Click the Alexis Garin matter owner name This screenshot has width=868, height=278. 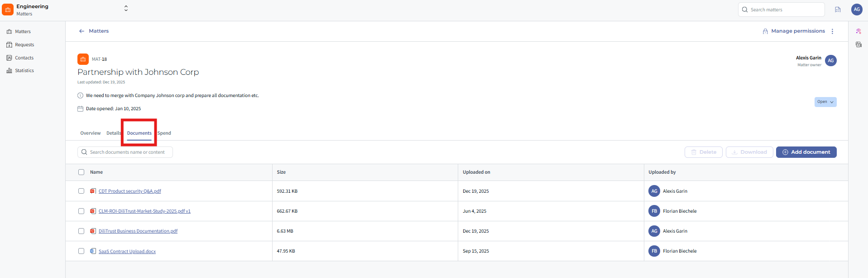point(808,58)
